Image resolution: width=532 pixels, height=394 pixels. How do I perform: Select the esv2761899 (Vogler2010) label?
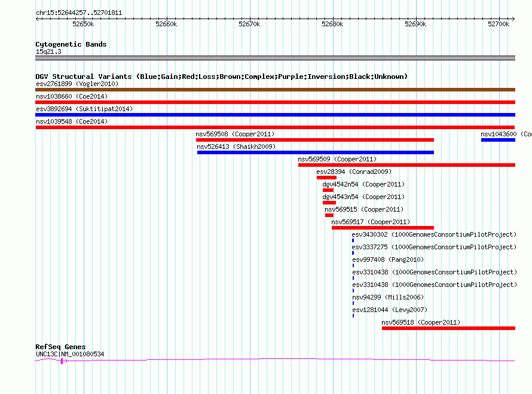click(x=77, y=84)
